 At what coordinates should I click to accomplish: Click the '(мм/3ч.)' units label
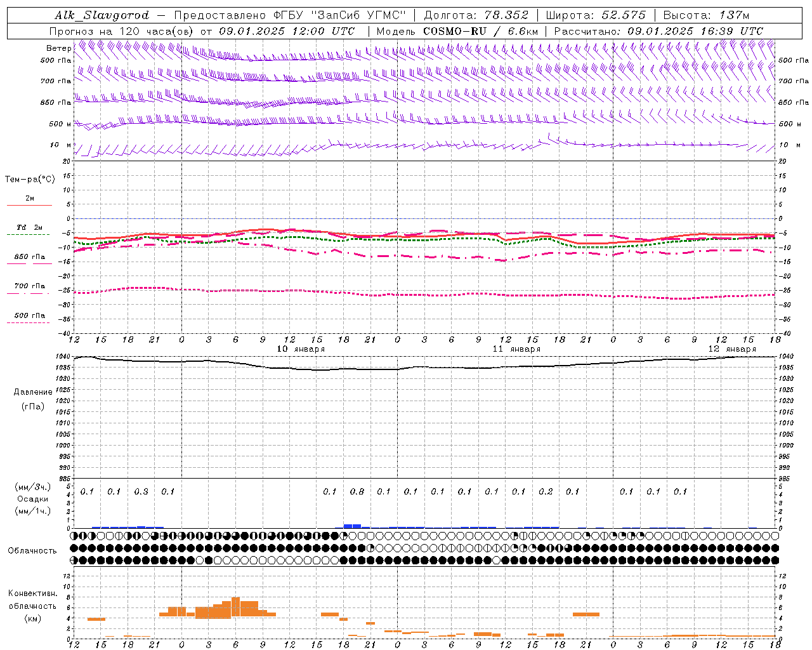[33, 487]
